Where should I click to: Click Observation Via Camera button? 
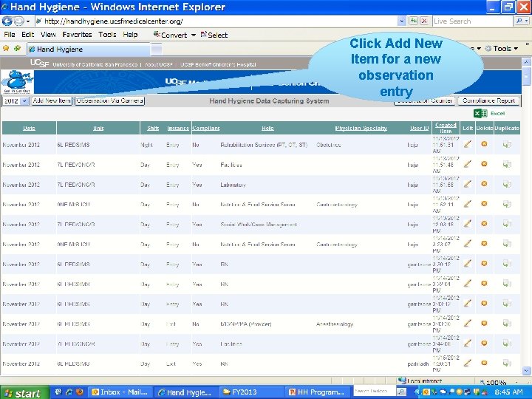click(x=109, y=100)
